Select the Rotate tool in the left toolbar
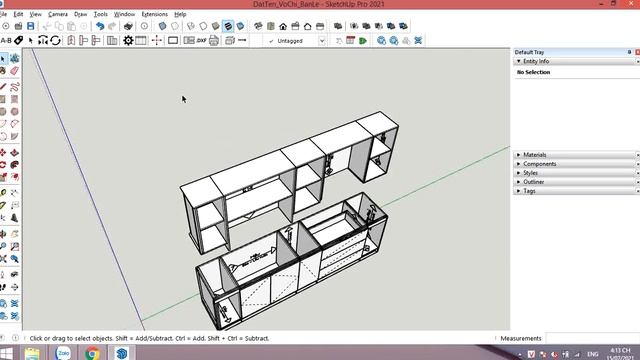 (x=3, y=164)
